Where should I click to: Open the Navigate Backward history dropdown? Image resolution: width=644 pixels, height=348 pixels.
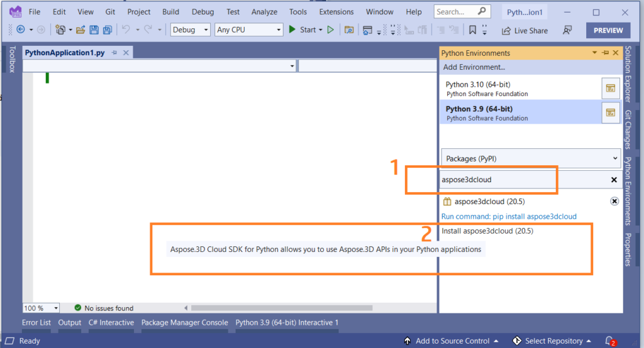pos(31,30)
